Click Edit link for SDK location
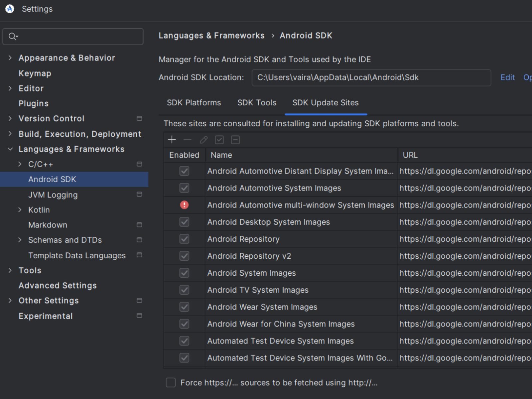The width and height of the screenshot is (532, 399). tap(507, 77)
